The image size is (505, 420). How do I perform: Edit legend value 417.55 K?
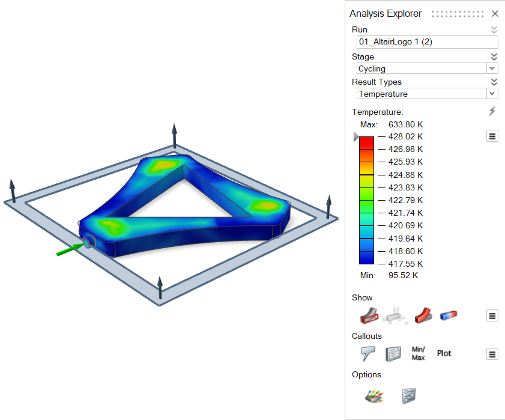405,264
